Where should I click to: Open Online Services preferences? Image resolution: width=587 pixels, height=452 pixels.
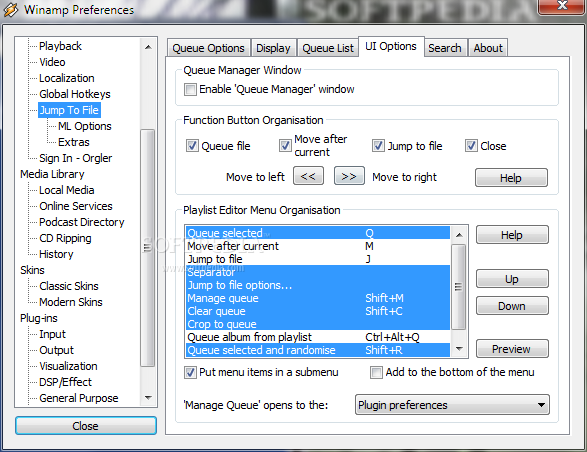tap(76, 206)
